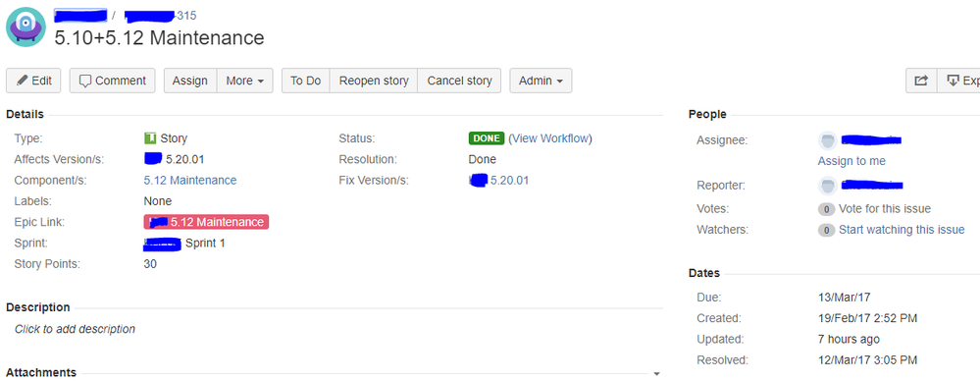This screenshot has width=980, height=381.
Task: Click the Created date 19/Feb/17 2:52 PM
Action: 867,318
